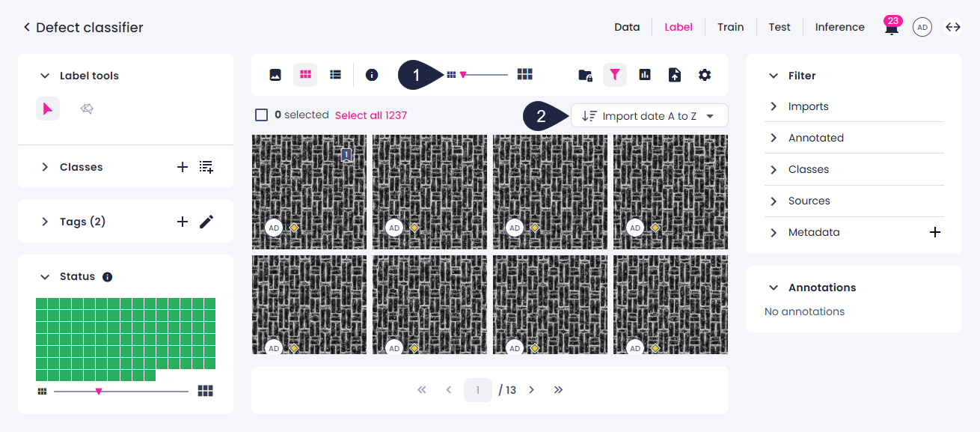Click small grid icon in Status panel
The image size is (980, 432).
43,391
